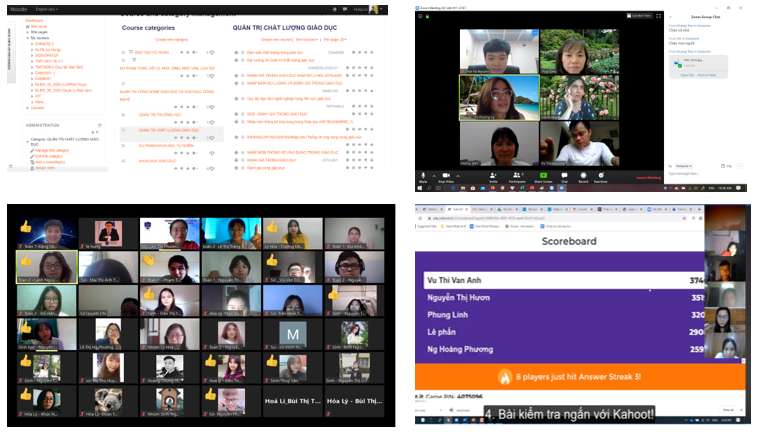Image resolution: width=770 pixels, height=432 pixels.
Task: Click the Dashboard link in Moodle navigation
Action: pos(34,19)
